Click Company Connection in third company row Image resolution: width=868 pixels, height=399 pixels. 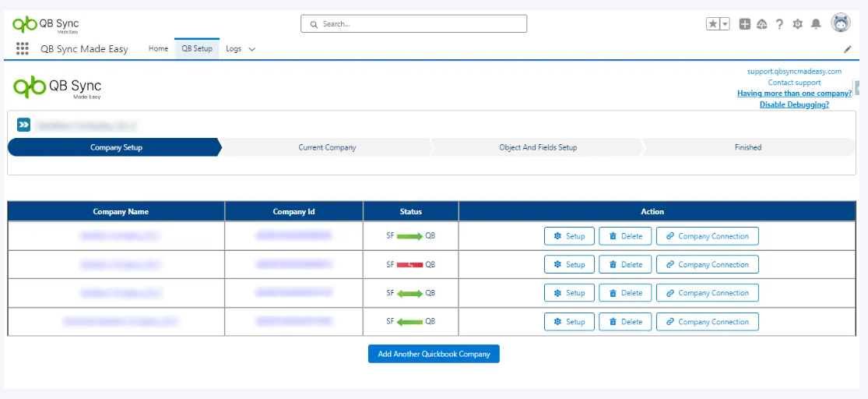(x=708, y=292)
